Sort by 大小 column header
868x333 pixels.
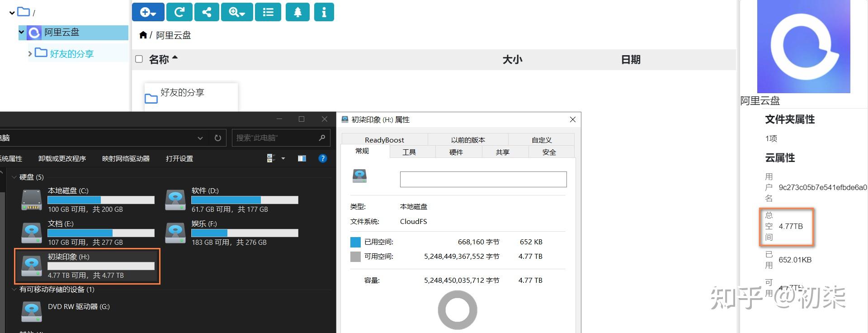click(512, 59)
